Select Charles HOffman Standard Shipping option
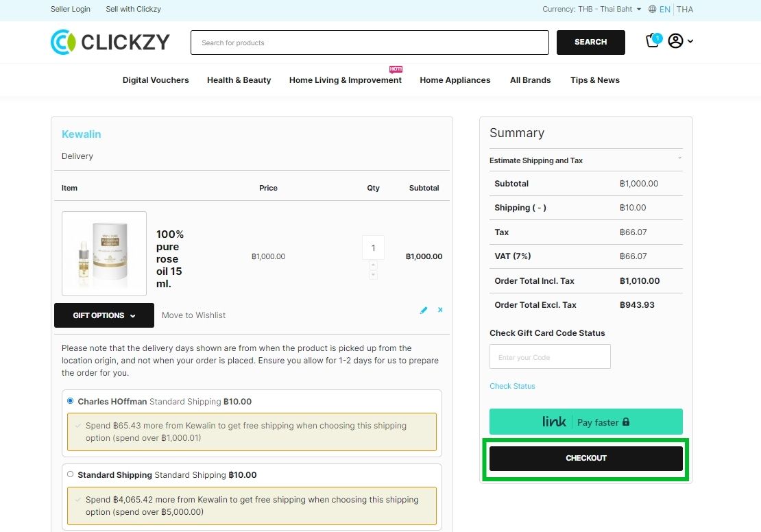The width and height of the screenshot is (761, 532). coord(71,401)
